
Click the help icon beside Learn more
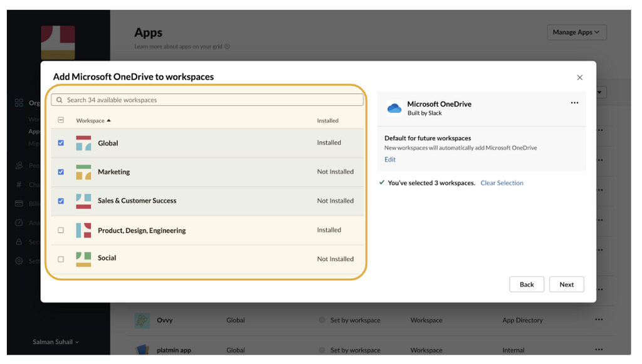(x=227, y=46)
